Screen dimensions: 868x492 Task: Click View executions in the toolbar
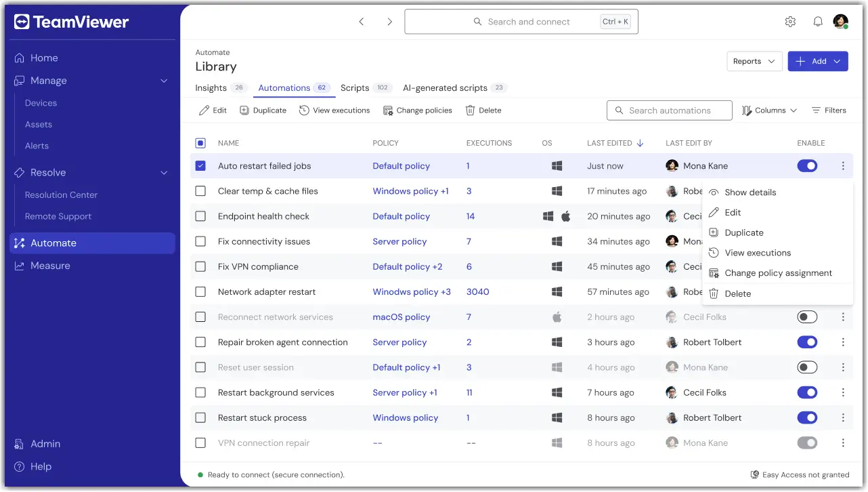click(x=334, y=110)
